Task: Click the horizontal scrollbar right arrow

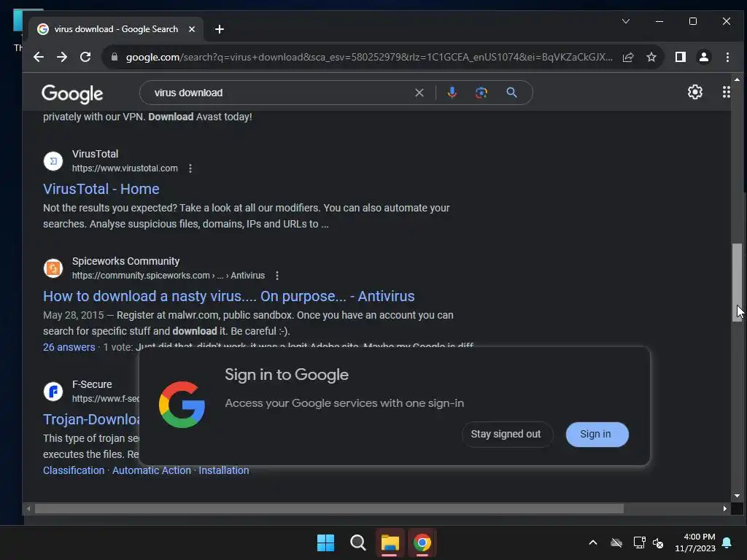Action: click(725, 508)
